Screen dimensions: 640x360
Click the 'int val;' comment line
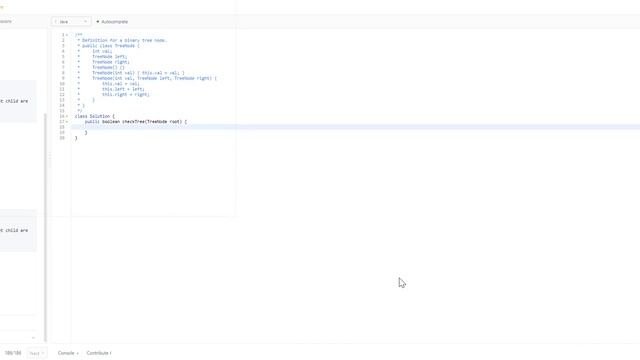(x=102, y=51)
